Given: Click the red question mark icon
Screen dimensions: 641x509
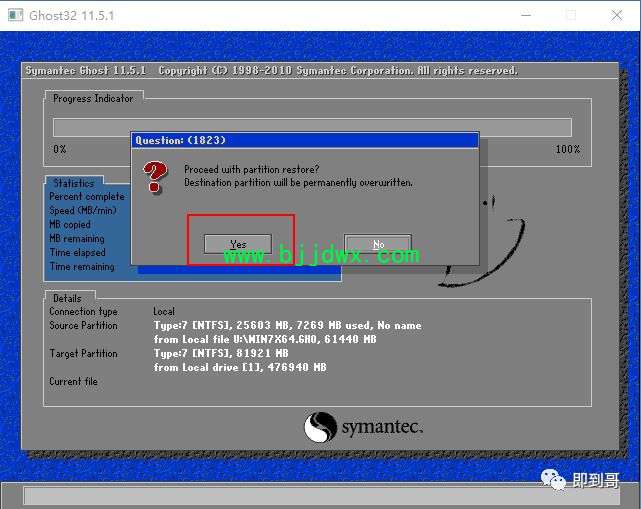Looking at the screenshot, I should pos(155,177).
